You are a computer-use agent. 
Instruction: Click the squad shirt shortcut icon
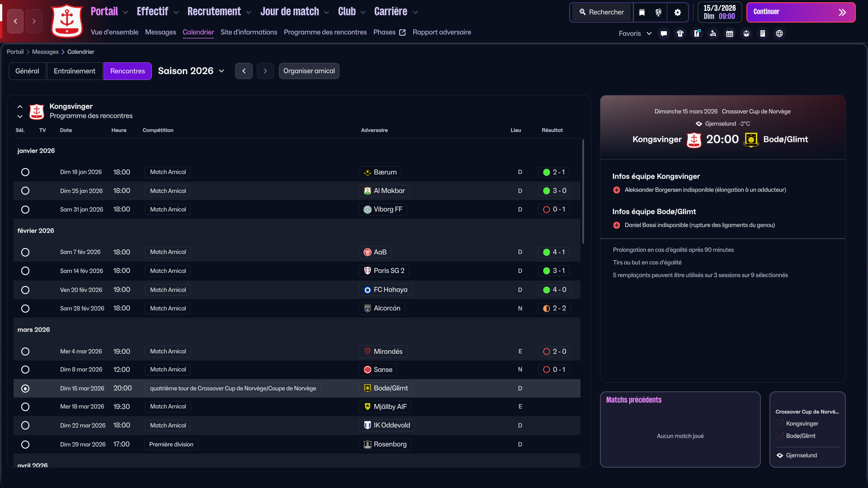680,33
